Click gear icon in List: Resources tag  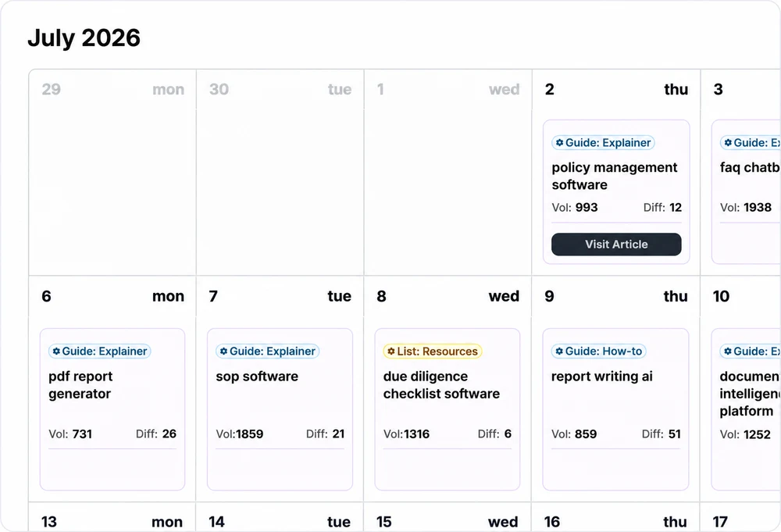(x=391, y=352)
